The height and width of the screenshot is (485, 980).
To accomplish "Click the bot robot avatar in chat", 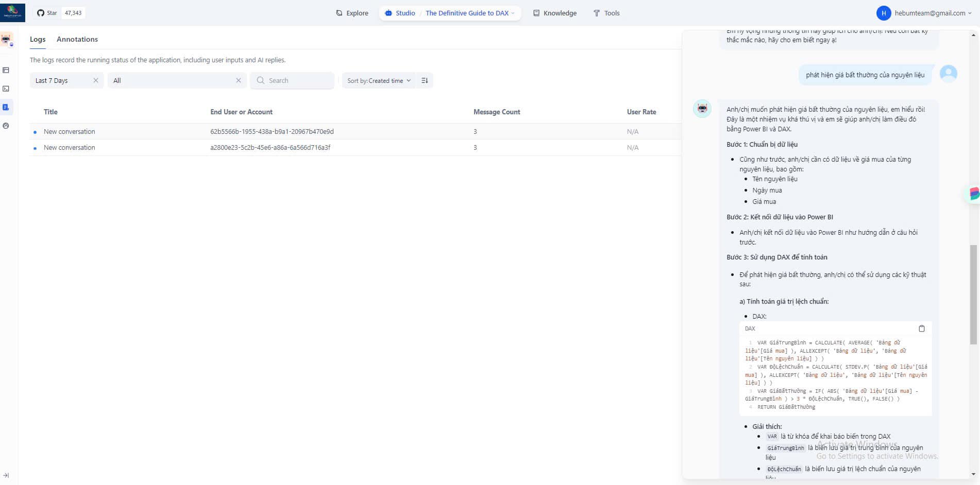I will pyautogui.click(x=702, y=108).
